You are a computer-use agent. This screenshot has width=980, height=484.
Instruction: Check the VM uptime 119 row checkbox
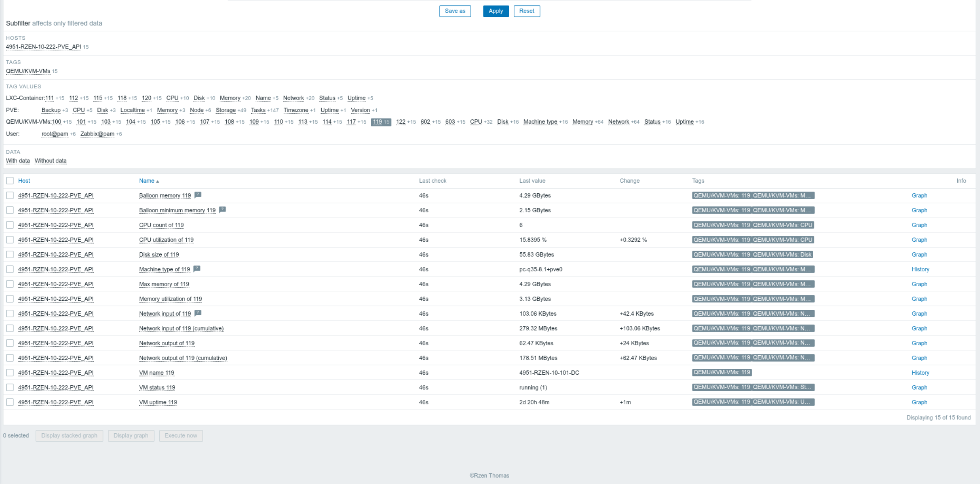pos(10,402)
